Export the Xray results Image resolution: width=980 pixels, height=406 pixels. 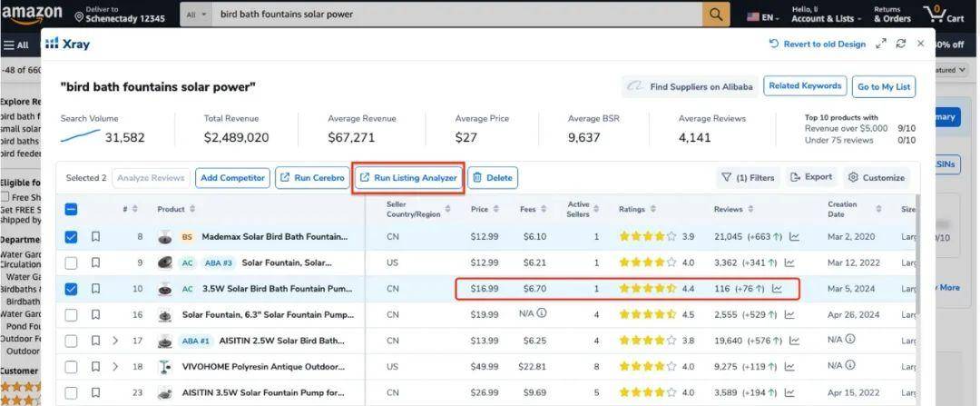click(811, 178)
